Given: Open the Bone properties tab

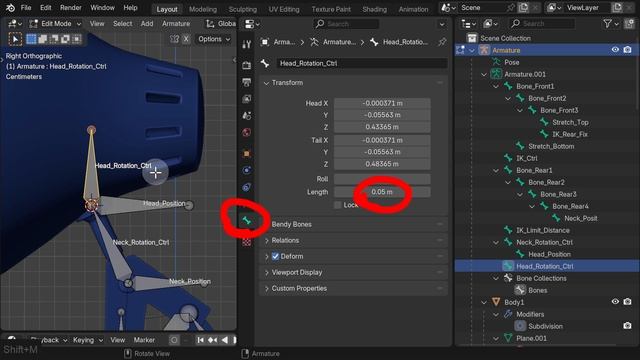Looking at the screenshot, I should click(x=247, y=221).
